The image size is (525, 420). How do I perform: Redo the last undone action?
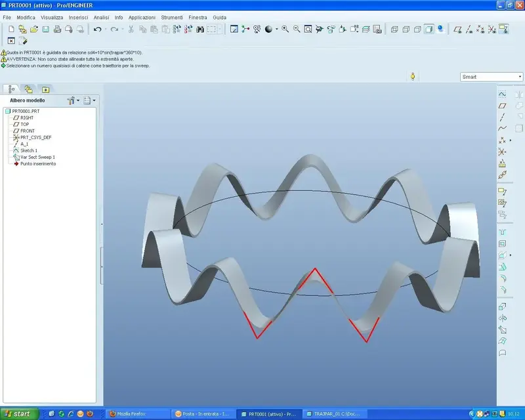pos(114,29)
